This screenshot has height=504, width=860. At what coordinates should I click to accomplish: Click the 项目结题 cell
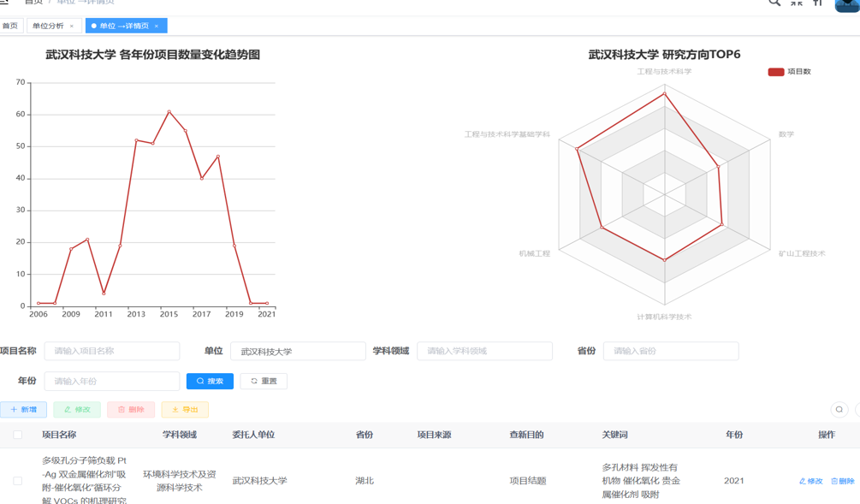528,481
